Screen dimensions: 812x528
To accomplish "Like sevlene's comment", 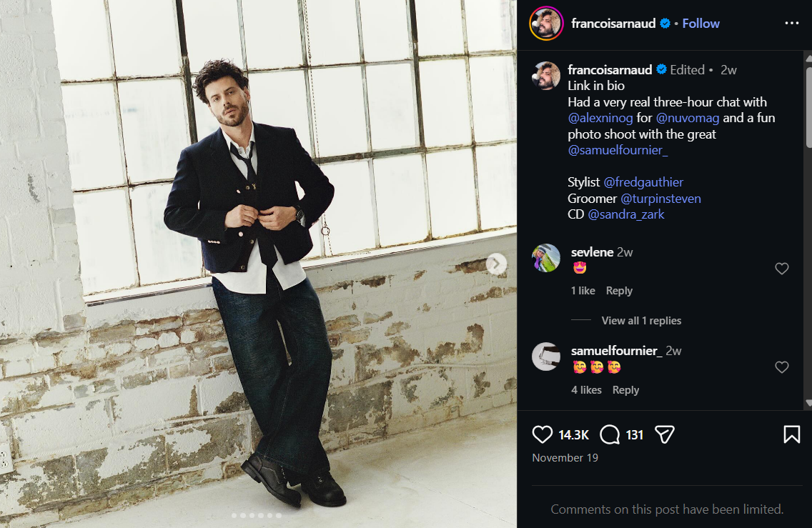I will (x=782, y=269).
